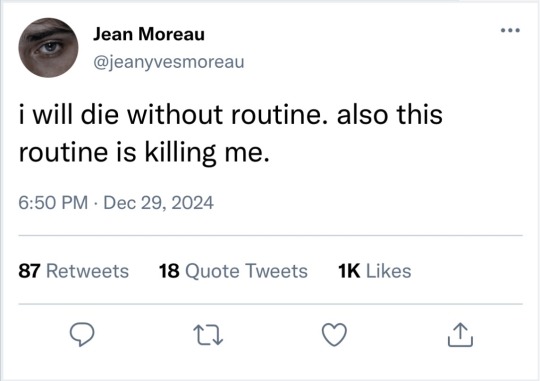This screenshot has width=540, height=381.
Task: Click the reply speech bubble icon
Action: [82, 334]
